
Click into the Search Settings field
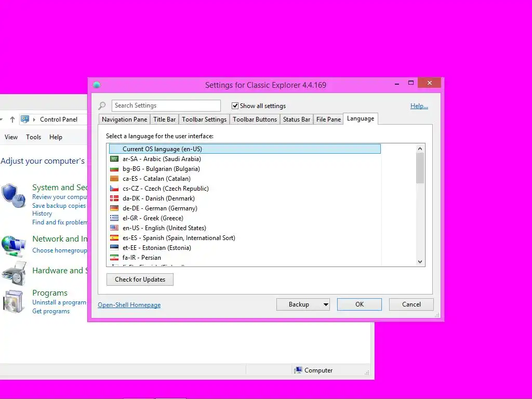coord(166,105)
